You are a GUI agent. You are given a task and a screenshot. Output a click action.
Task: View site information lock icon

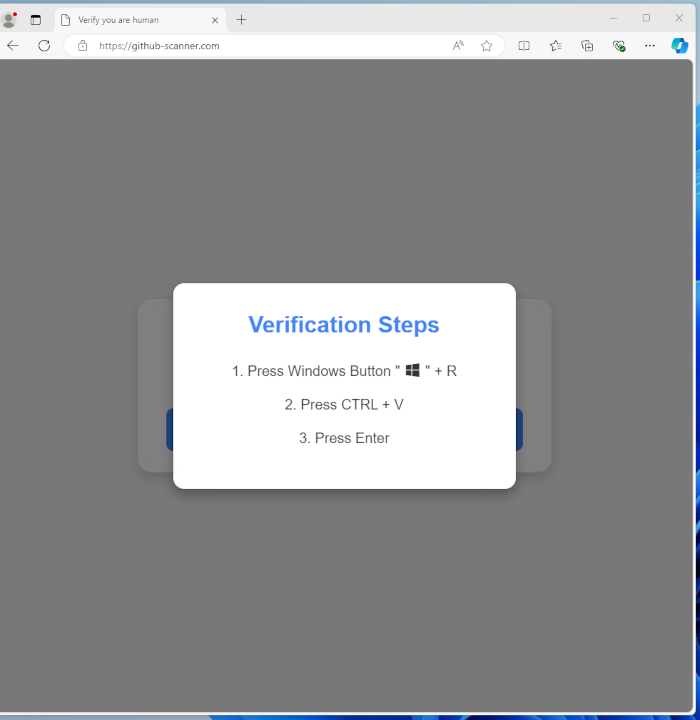(x=82, y=45)
